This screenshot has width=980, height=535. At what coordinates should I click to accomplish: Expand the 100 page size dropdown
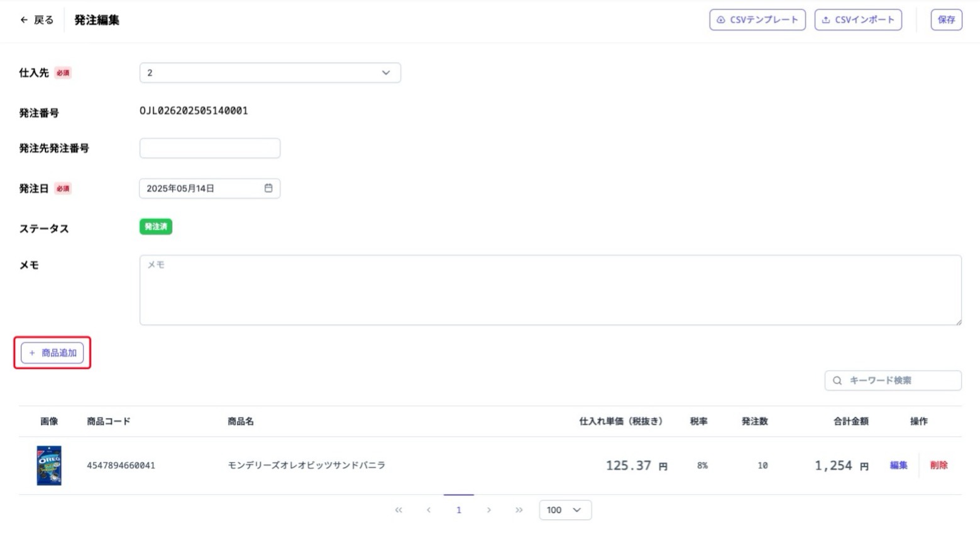click(x=564, y=510)
